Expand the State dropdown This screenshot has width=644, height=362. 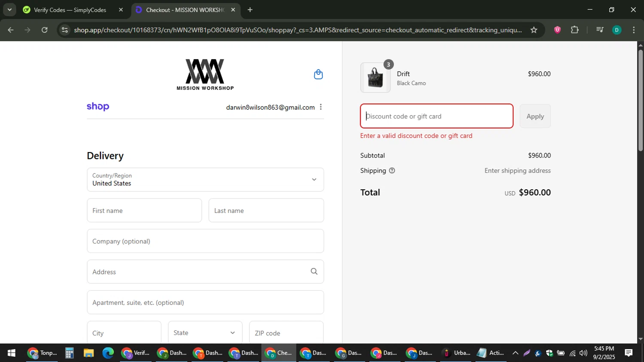[x=205, y=332]
